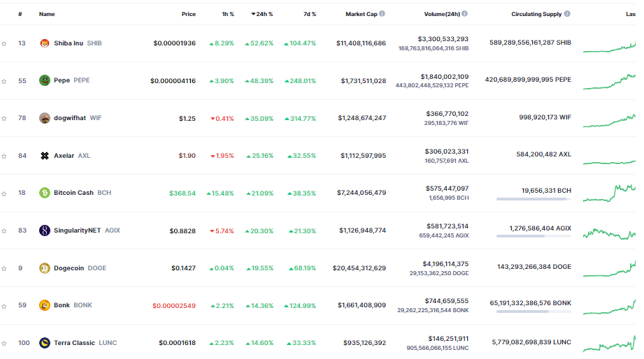Open the Bitcoin Cash coin page

click(73, 193)
